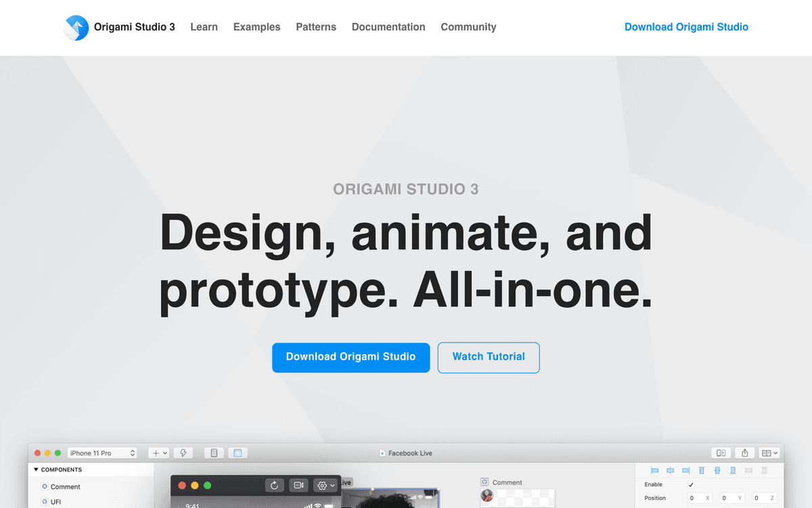Screen dimensions: 812x508
Task: Click the refresh icon in viewer window
Action: pos(275,486)
